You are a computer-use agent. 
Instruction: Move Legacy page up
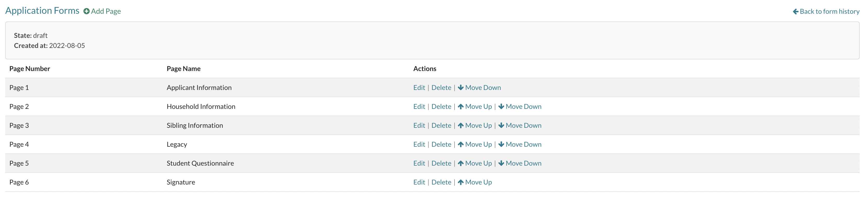coord(475,145)
